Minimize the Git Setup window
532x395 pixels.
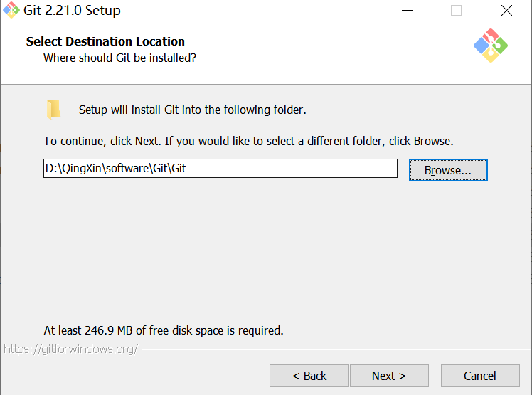point(407,11)
